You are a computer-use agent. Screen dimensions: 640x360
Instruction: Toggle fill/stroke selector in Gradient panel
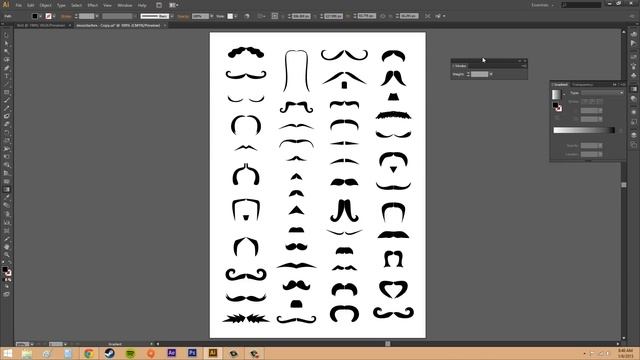[557, 107]
